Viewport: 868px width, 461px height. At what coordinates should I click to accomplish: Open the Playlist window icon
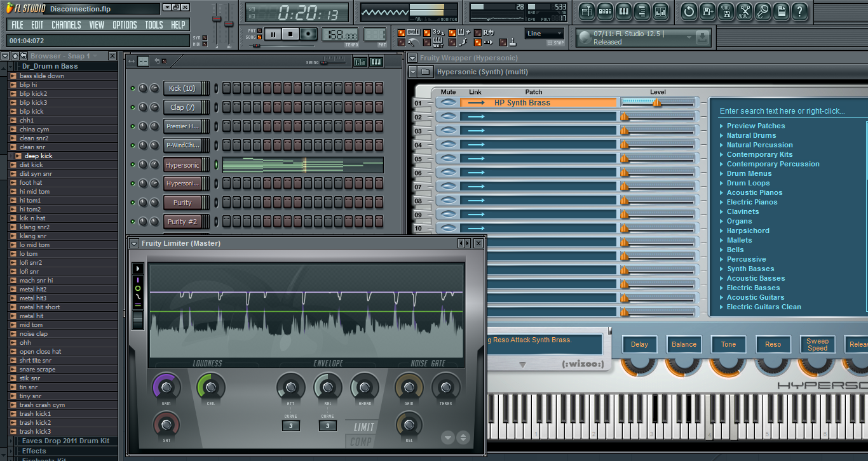coord(587,11)
